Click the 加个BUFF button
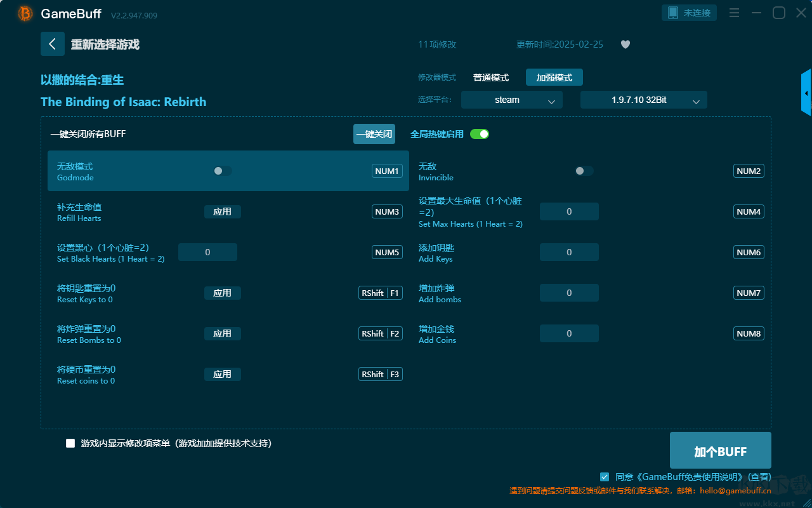Image resolution: width=812 pixels, height=508 pixels. click(720, 451)
